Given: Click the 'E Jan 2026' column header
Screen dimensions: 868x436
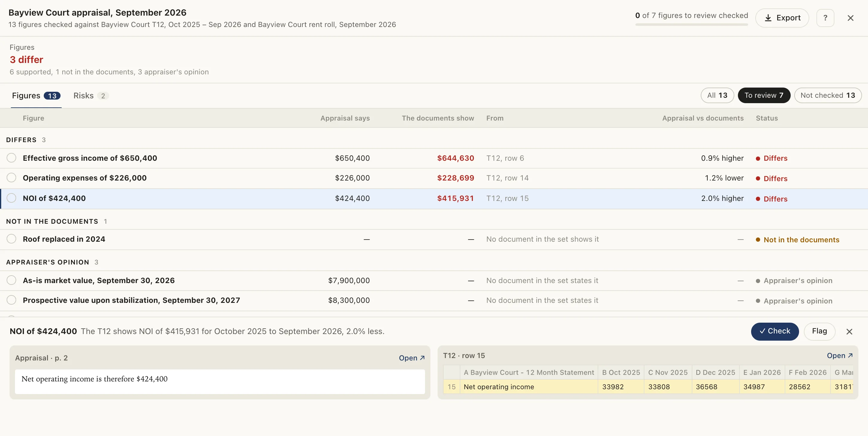Looking at the screenshot, I should tap(762, 373).
